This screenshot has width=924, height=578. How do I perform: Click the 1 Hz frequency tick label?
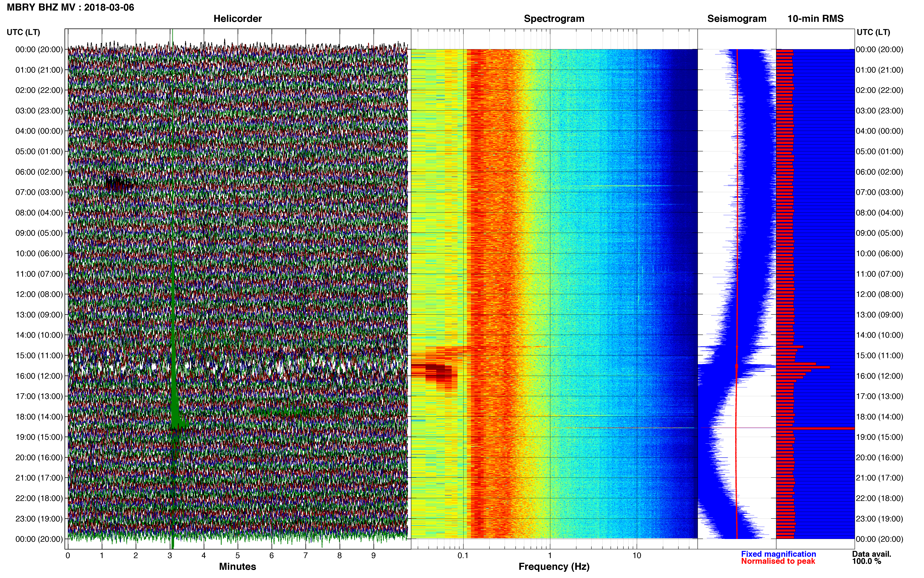click(550, 555)
